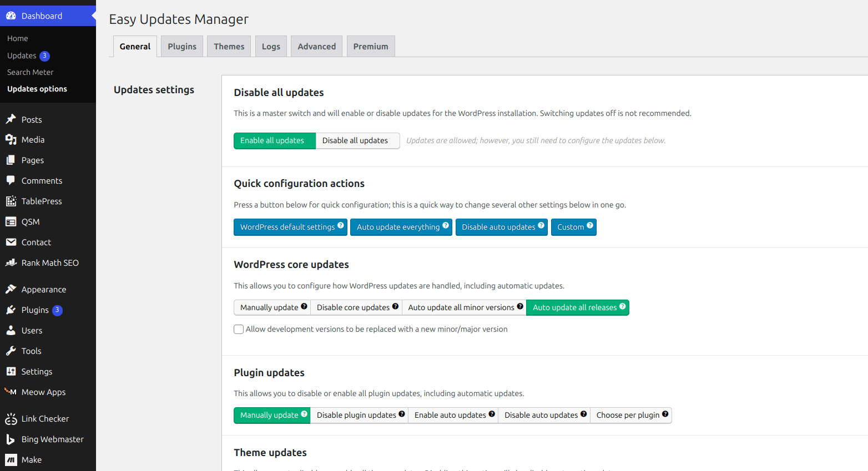Open the Advanced tab
Screen dimensions: 868x471
point(316,47)
